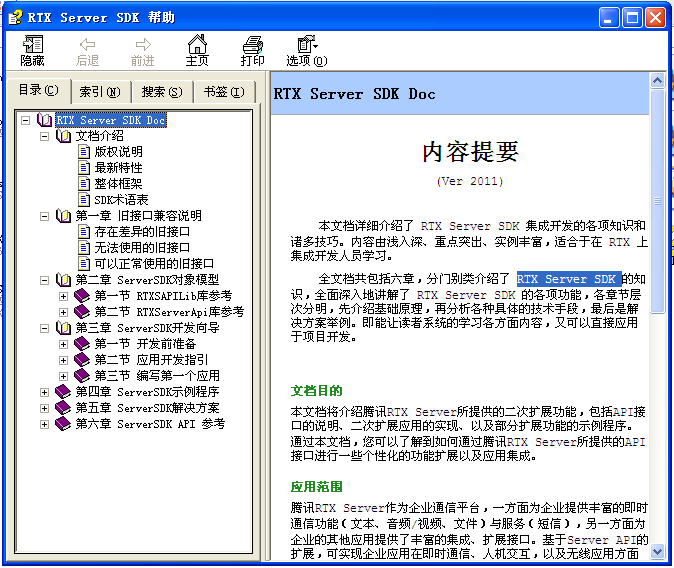Expand 第三节 编写第一个应用 node
This screenshot has width=674, height=568.
coord(63,376)
